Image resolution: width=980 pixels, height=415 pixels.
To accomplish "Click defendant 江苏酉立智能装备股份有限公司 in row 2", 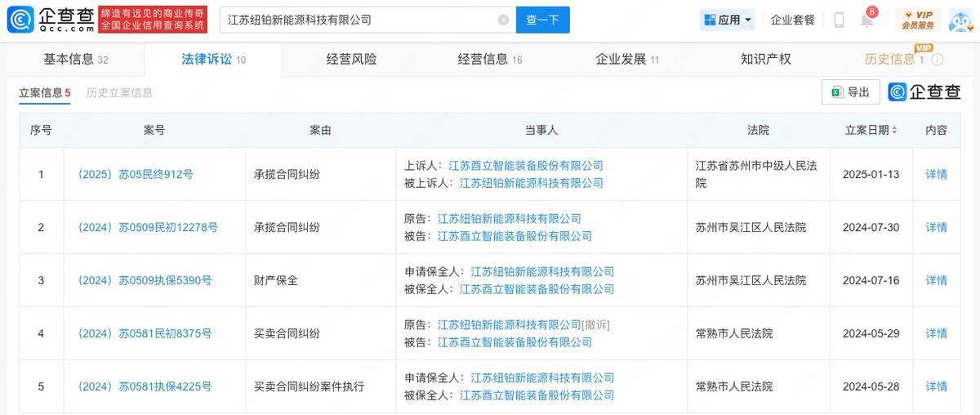I will point(514,236).
